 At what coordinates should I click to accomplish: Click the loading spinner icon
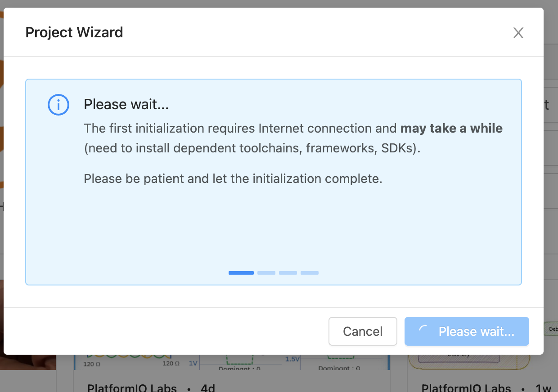click(423, 331)
